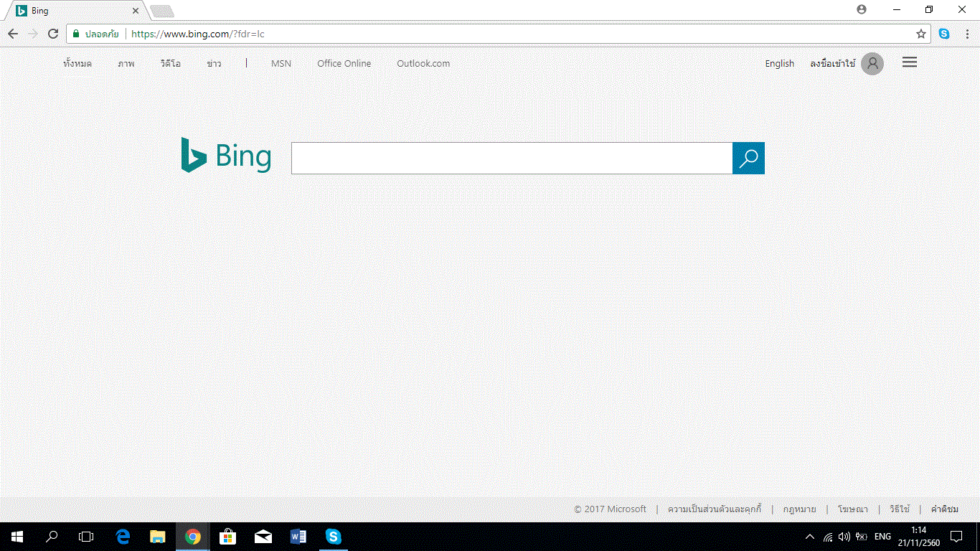The width and height of the screenshot is (980, 551).
Task: Launch Microsoft Edge from the taskbar
Action: (x=123, y=536)
